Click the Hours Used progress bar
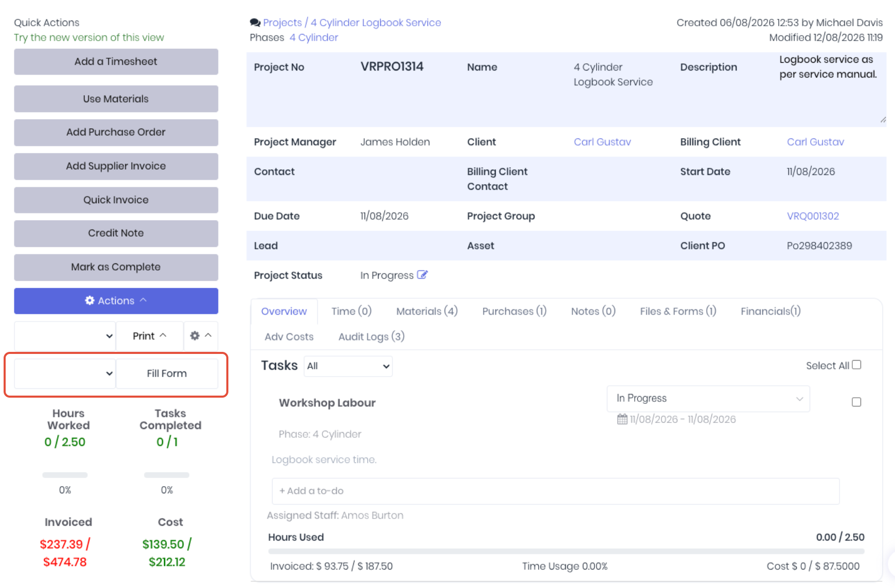 (566, 551)
